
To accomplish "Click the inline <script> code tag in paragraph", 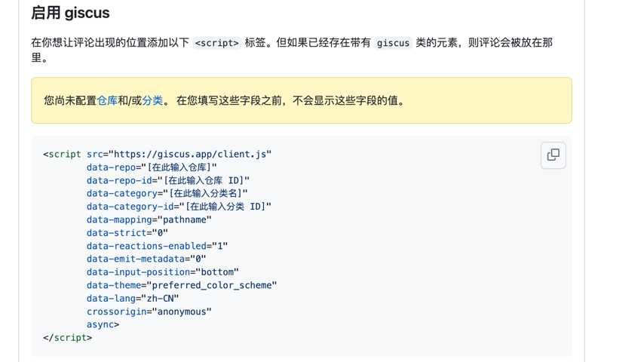I will click(x=216, y=43).
